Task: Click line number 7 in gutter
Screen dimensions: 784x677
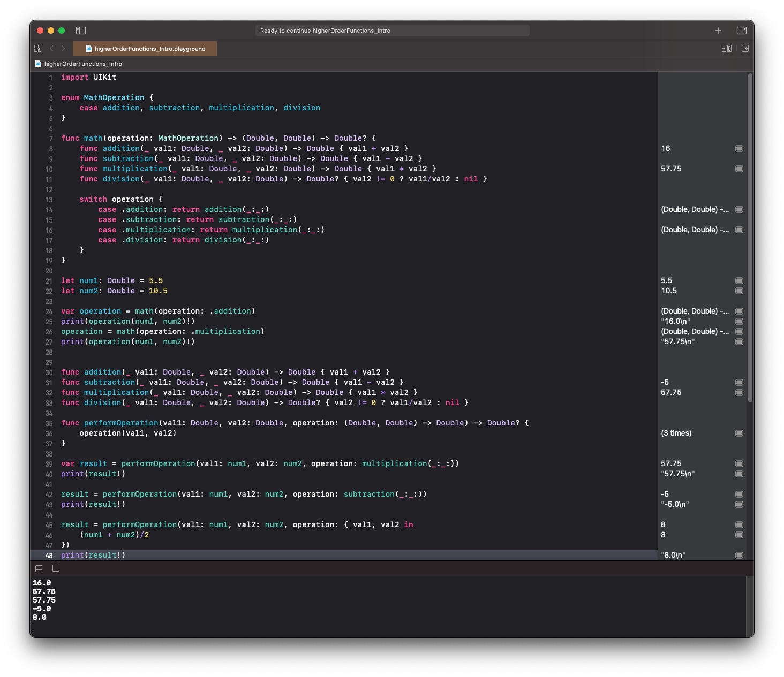Action: 51,139
